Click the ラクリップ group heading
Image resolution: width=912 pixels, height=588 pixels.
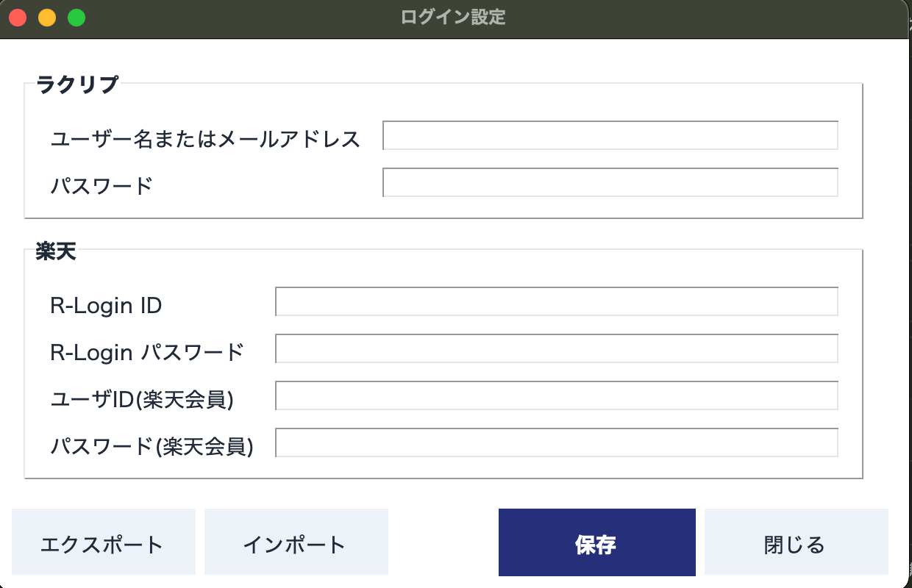tap(76, 85)
